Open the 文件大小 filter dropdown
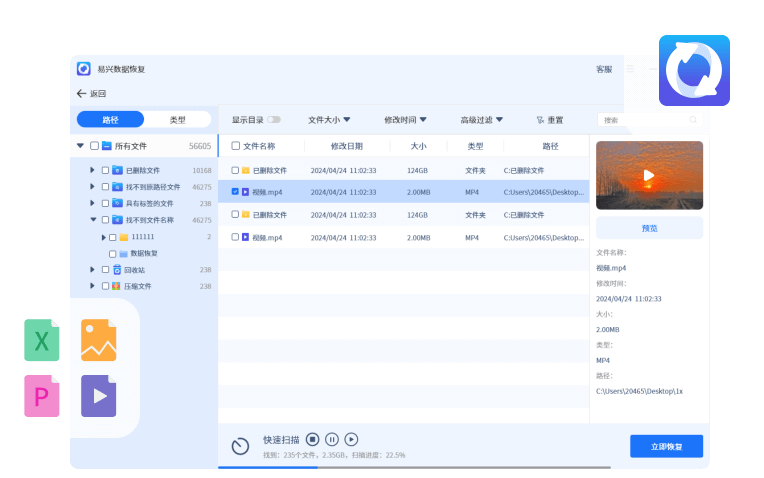This screenshot has height=478, width=764. [x=329, y=120]
